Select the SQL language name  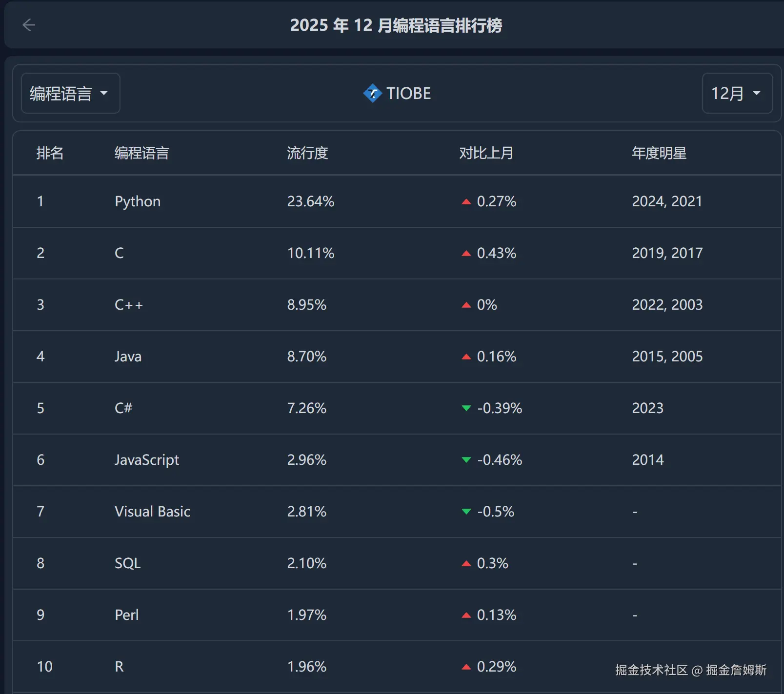[x=127, y=563]
